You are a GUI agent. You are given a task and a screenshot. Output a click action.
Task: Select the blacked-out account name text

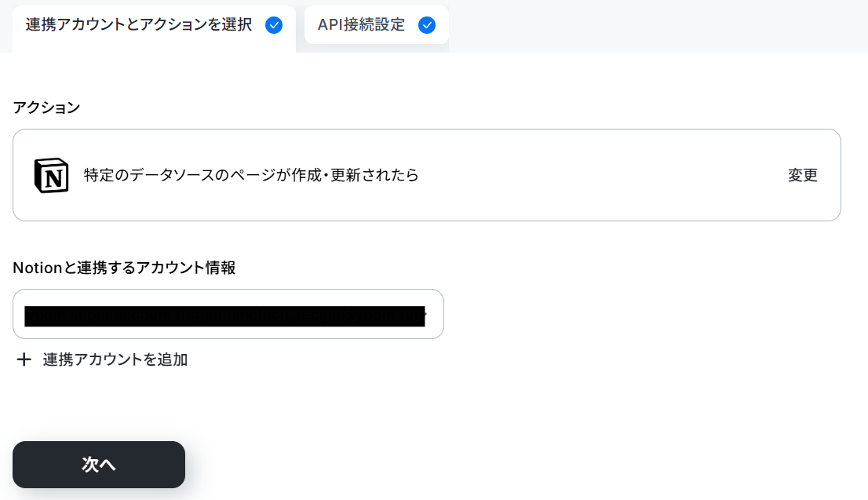point(224,316)
